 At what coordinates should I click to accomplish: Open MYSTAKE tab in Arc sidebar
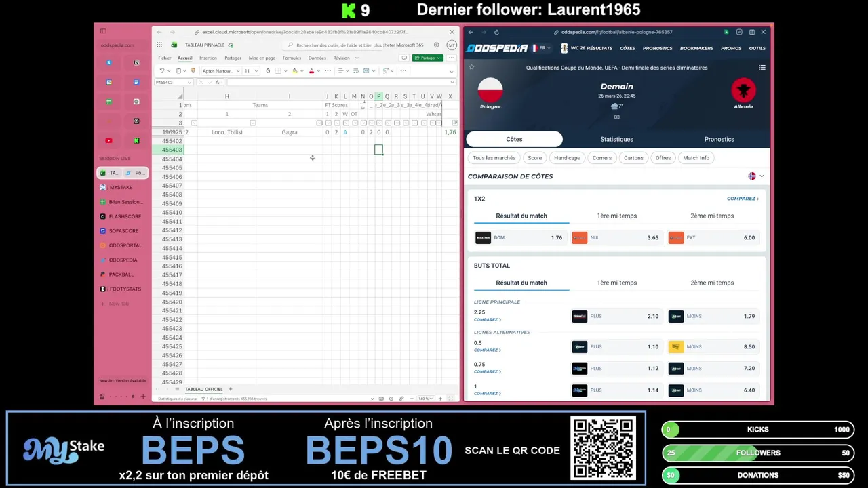(x=122, y=187)
